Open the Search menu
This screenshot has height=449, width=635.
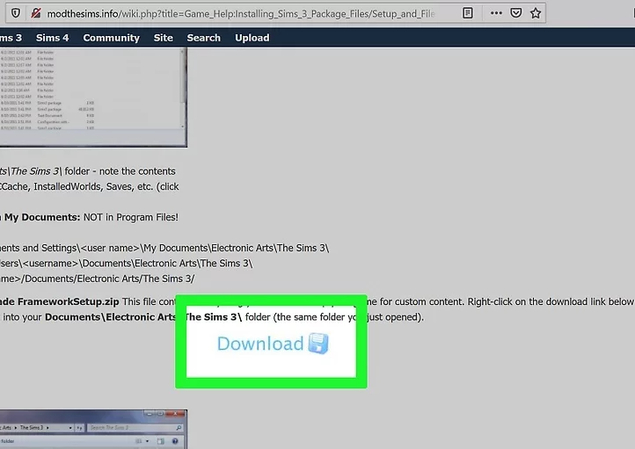point(204,38)
